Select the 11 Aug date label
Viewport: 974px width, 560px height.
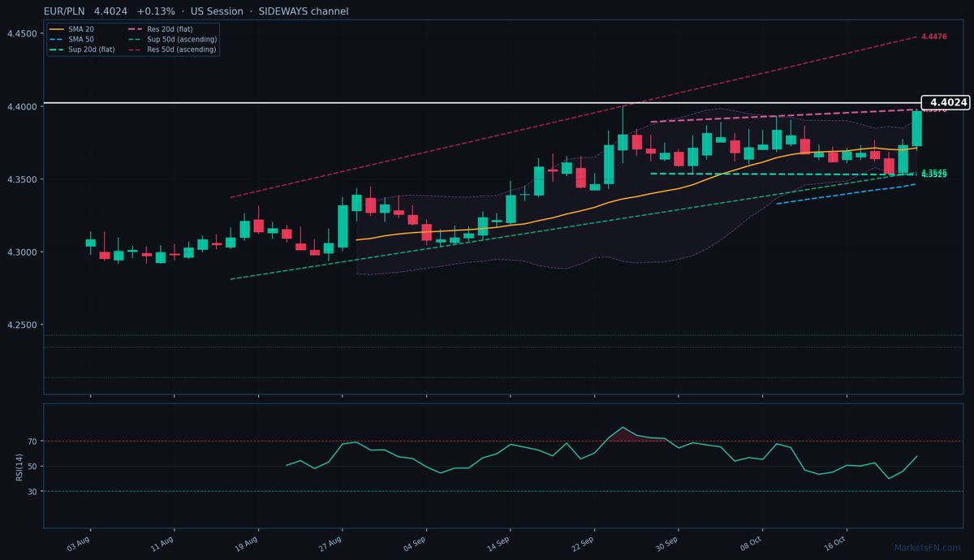tap(162, 543)
